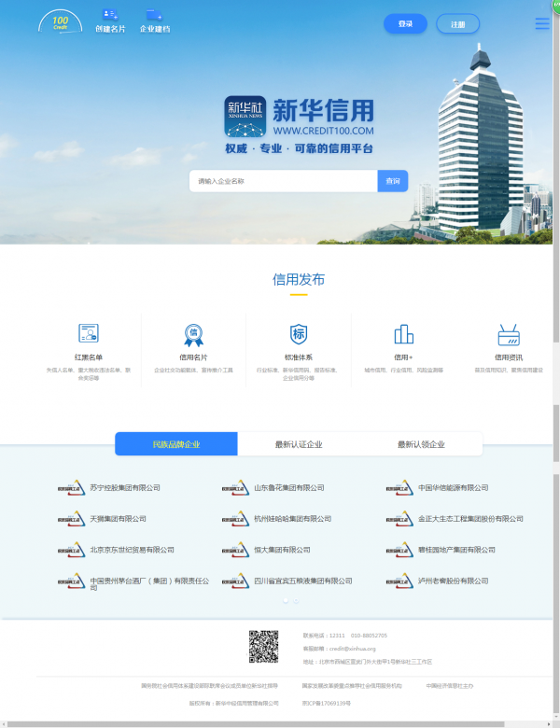Viewport: 560px width, 728px height.
Task: Open 北京京东世纪贸易有限公司 link
Action: click(132, 550)
